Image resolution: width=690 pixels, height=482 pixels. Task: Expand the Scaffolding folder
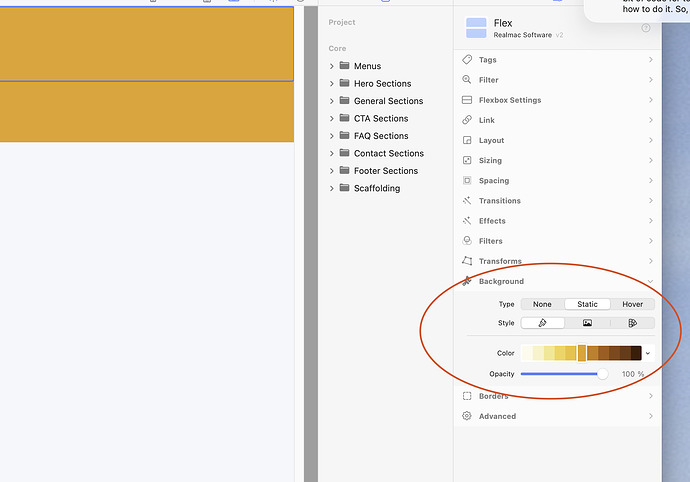click(332, 188)
